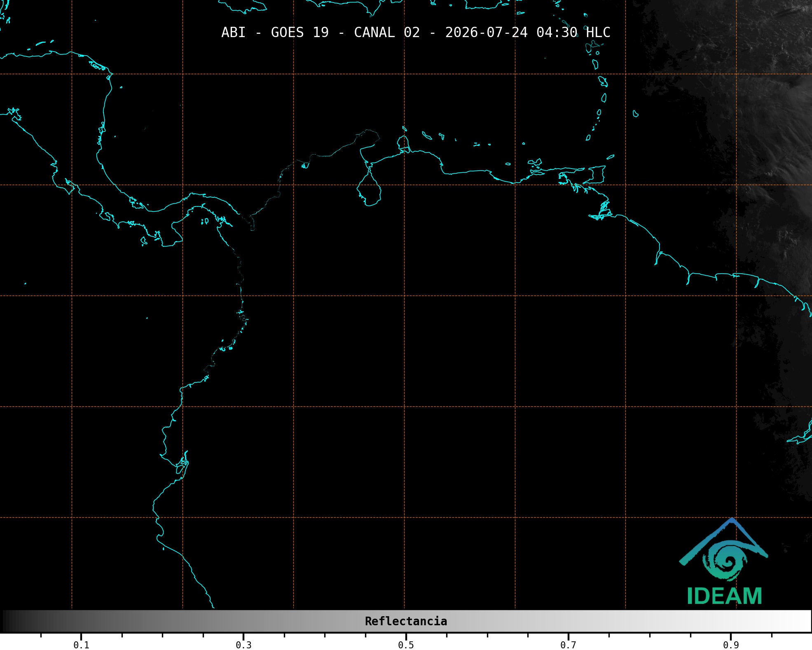
Task: Click the Reflectancia colorbar label
Action: pos(406,621)
